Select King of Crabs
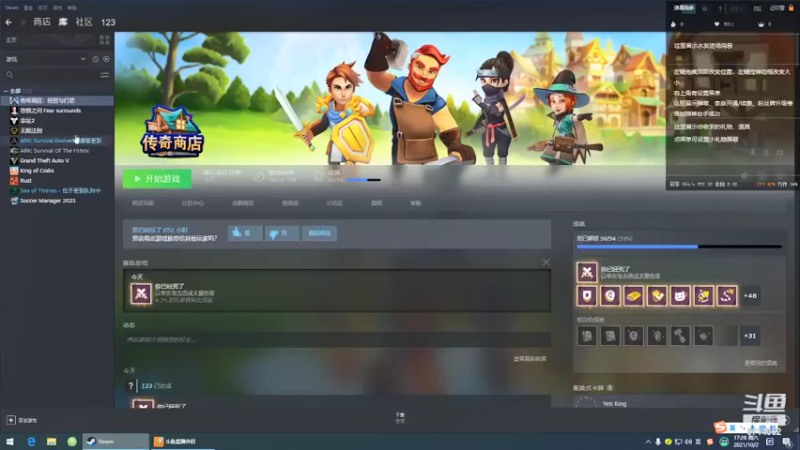800x450 pixels. click(57, 170)
